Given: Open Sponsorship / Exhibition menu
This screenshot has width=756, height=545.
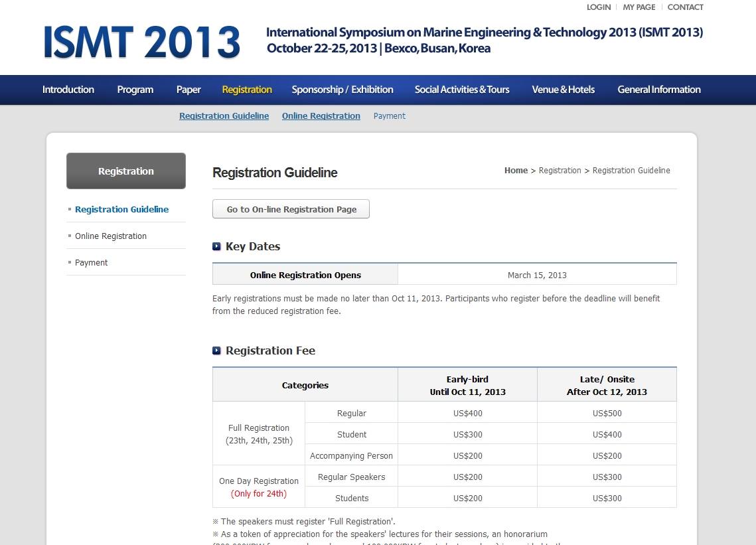Looking at the screenshot, I should [342, 90].
